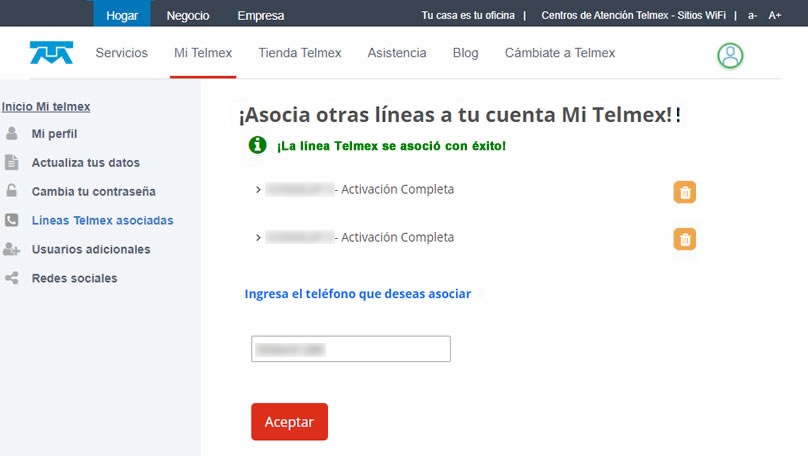
Task: Open Cambia tu contraseña
Action: [x=93, y=192]
